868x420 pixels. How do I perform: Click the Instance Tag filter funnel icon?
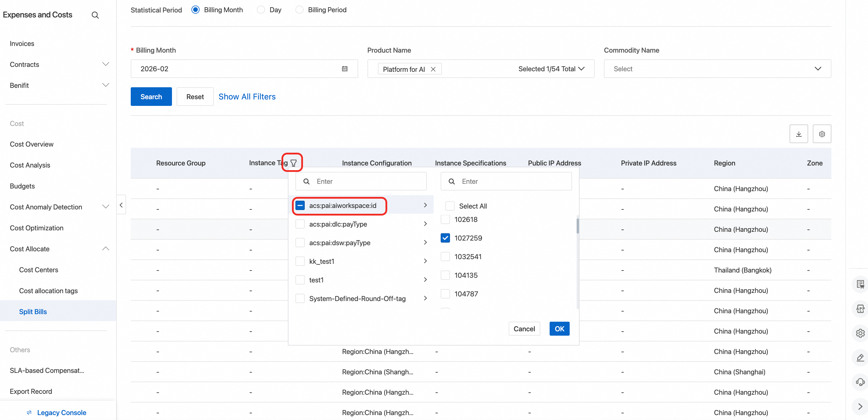(x=293, y=163)
